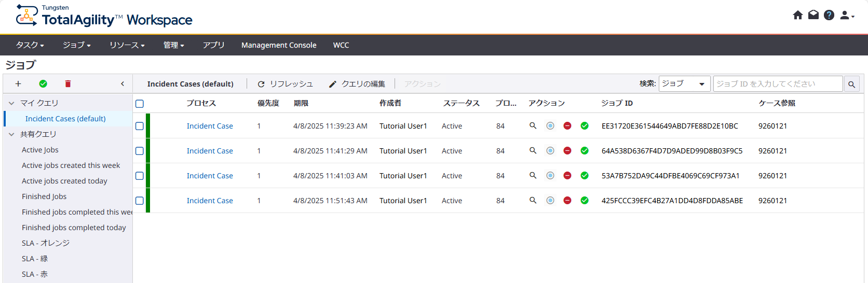Collapse the 共有クエリ tree section
This screenshot has width=868, height=283.
[11, 134]
